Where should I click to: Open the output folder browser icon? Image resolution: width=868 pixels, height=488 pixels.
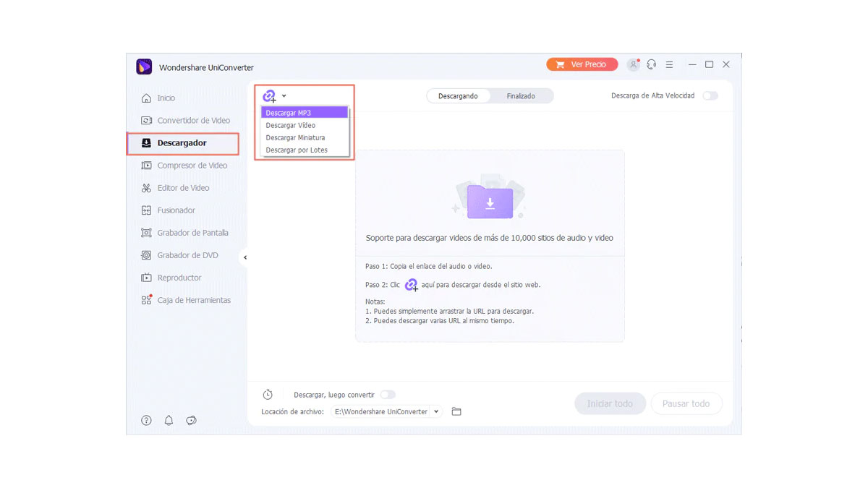(x=456, y=411)
